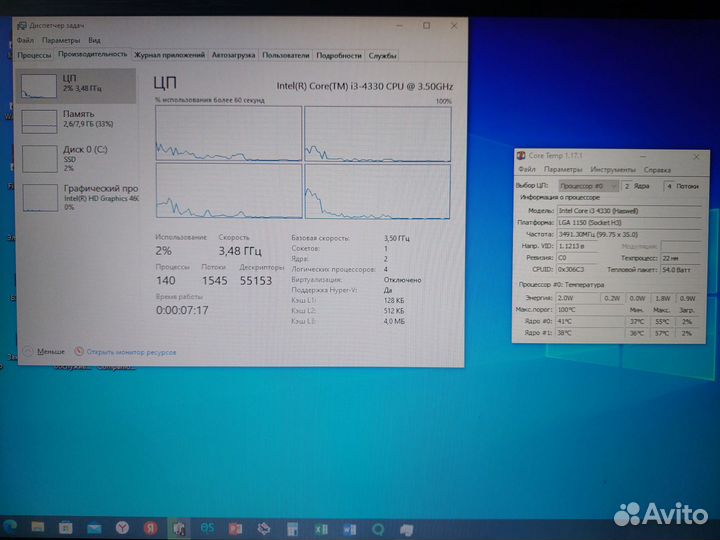This screenshot has height=540, width=720.
Task: Switch to Журнал приложений tab
Action: point(169,55)
